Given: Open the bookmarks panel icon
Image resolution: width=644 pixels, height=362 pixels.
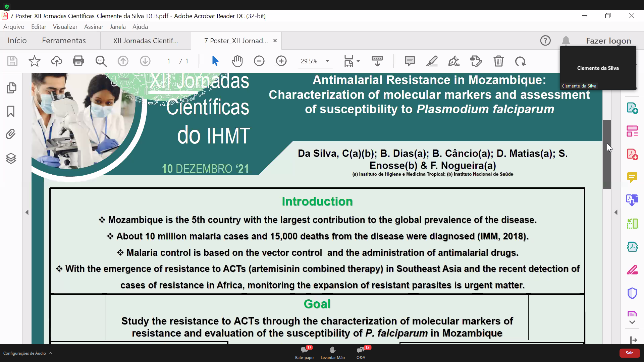Looking at the screenshot, I should (11, 111).
